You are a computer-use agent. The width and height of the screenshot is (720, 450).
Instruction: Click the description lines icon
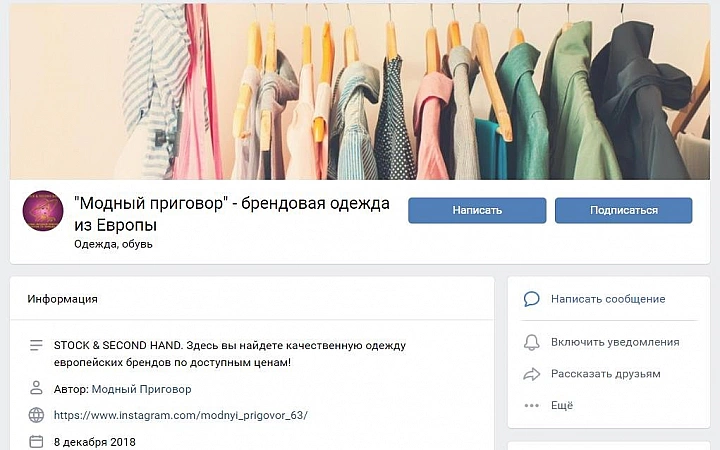click(36, 345)
